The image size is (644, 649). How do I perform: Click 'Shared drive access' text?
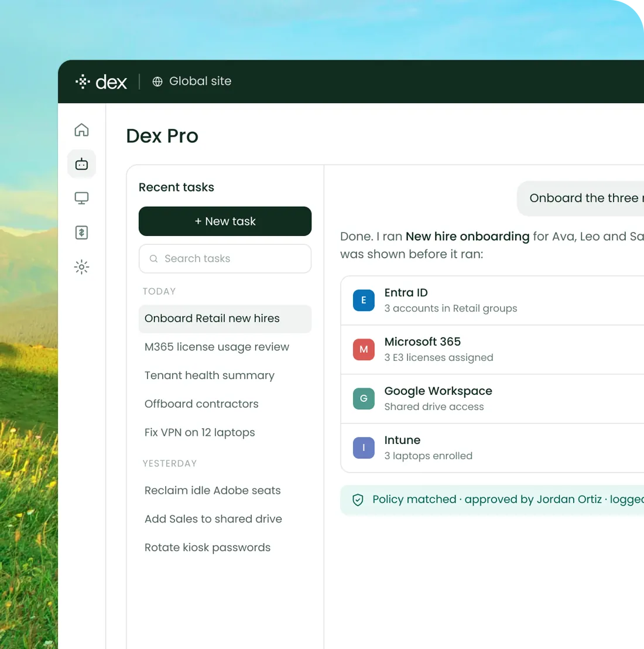click(434, 407)
